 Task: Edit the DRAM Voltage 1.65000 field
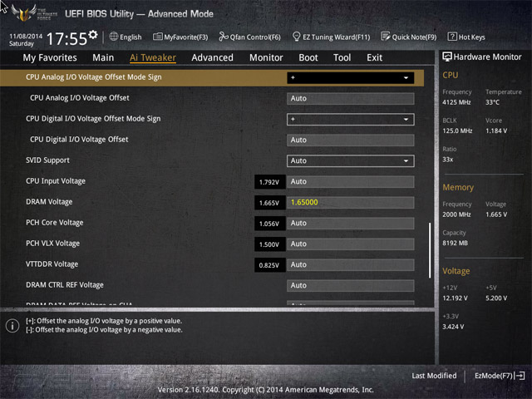coord(351,203)
